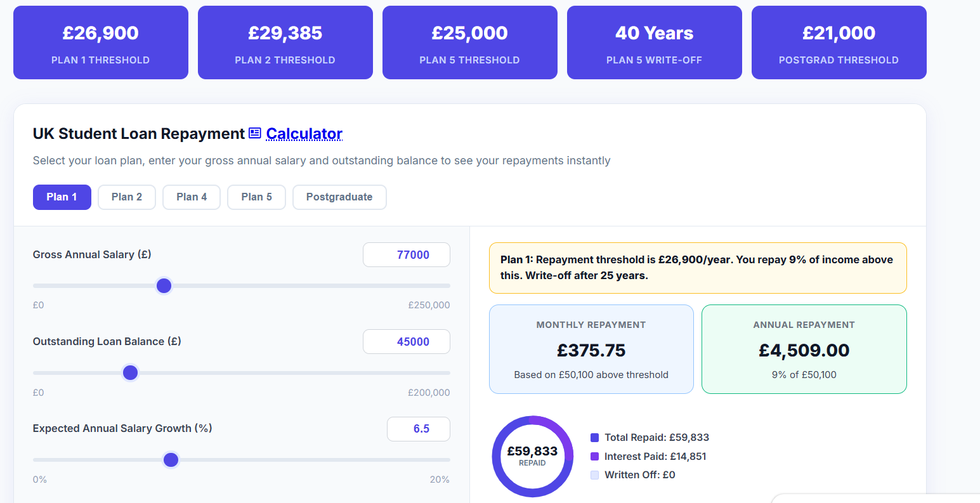Screen dimensions: 980x503
Task: Click the Outstanding Loan Balance input field
Action: click(407, 342)
